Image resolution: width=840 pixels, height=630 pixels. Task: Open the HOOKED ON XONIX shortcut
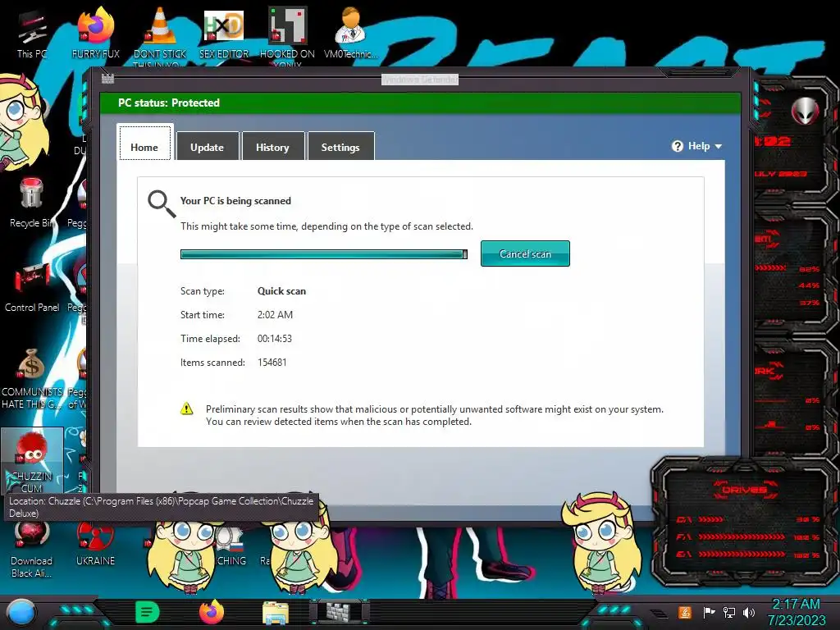(x=287, y=36)
